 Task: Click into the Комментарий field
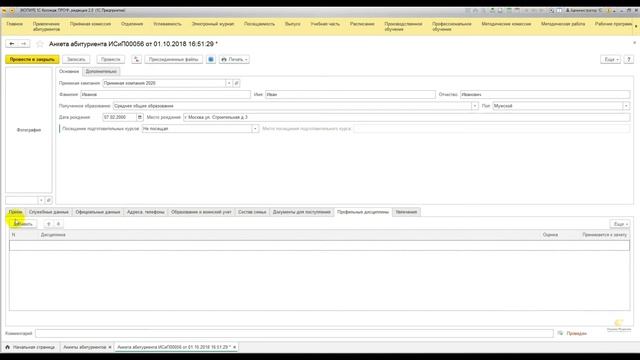click(x=294, y=333)
